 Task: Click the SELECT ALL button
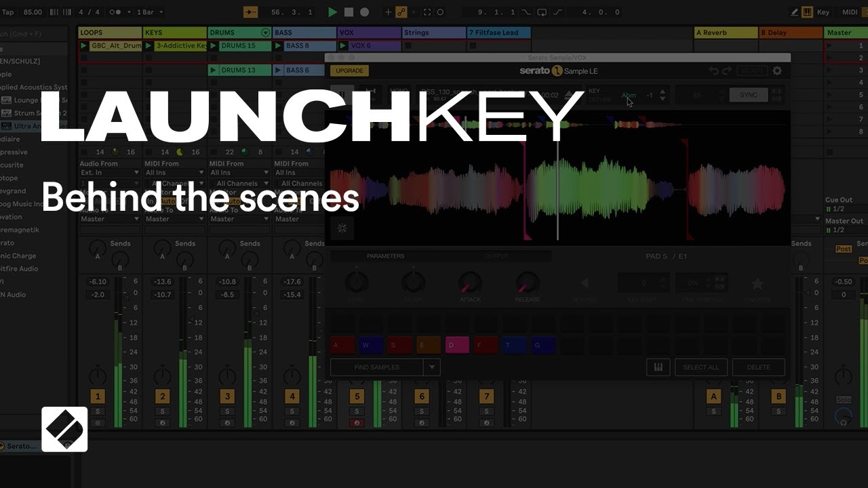pyautogui.click(x=701, y=367)
